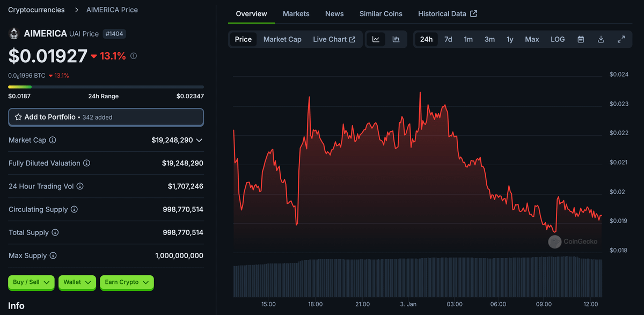The height and width of the screenshot is (315, 644).
Task: Select the 1y time range
Action: point(510,39)
